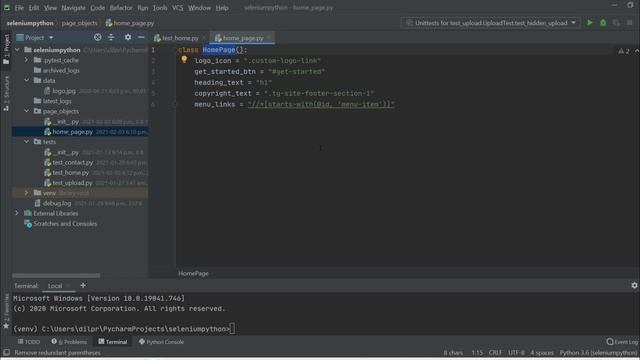The height and width of the screenshot is (360, 640).
Task: Click the HomePage breadcrumb below editor
Action: click(x=193, y=273)
